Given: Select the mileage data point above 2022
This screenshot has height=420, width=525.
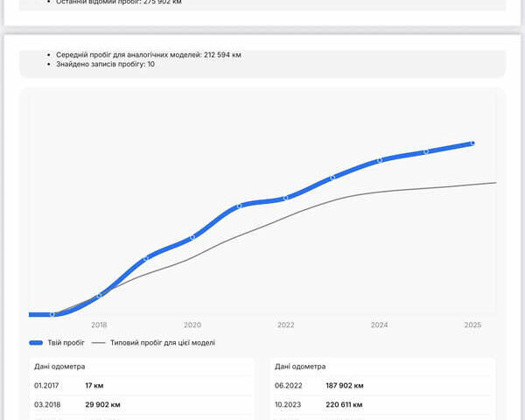Looking at the screenshot, I should tap(285, 199).
